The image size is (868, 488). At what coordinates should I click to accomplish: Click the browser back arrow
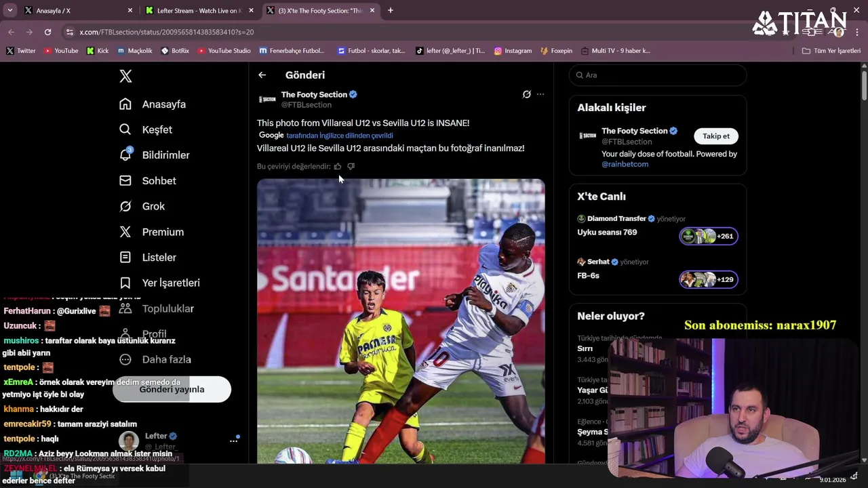click(12, 32)
